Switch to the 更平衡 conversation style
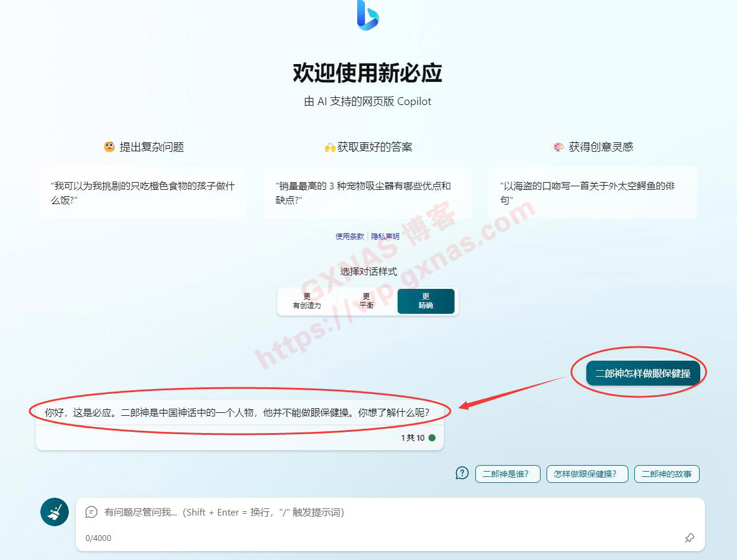 [366, 301]
